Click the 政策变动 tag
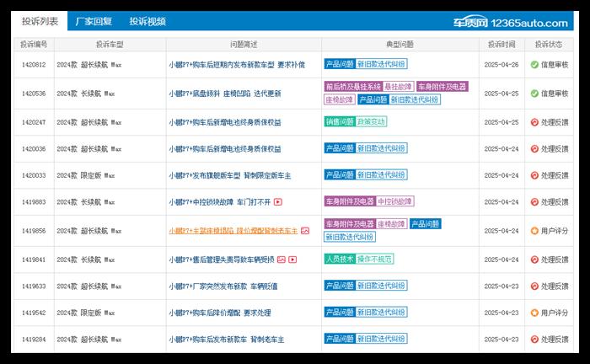This screenshot has width=590, height=364. pyautogui.click(x=371, y=121)
